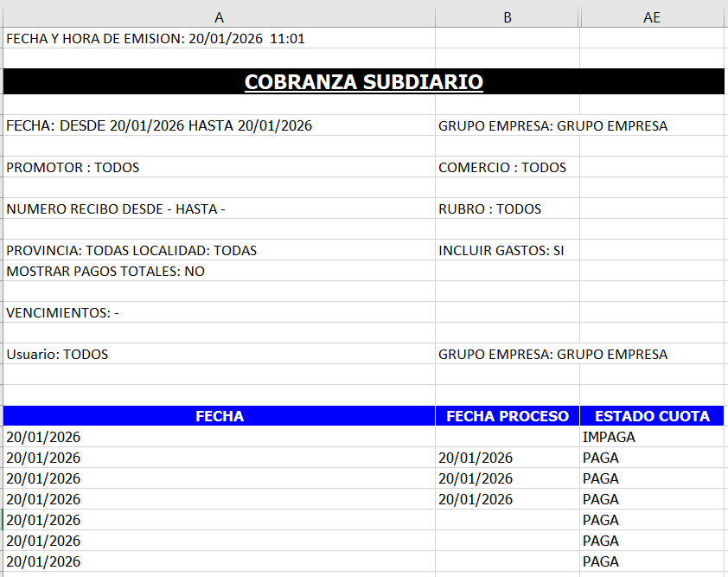This screenshot has width=728, height=577.
Task: Click the AE column header
Action: tap(652, 17)
